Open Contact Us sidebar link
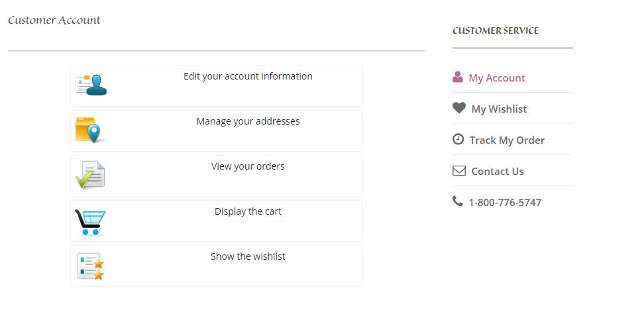644x324 pixels. [x=498, y=171]
